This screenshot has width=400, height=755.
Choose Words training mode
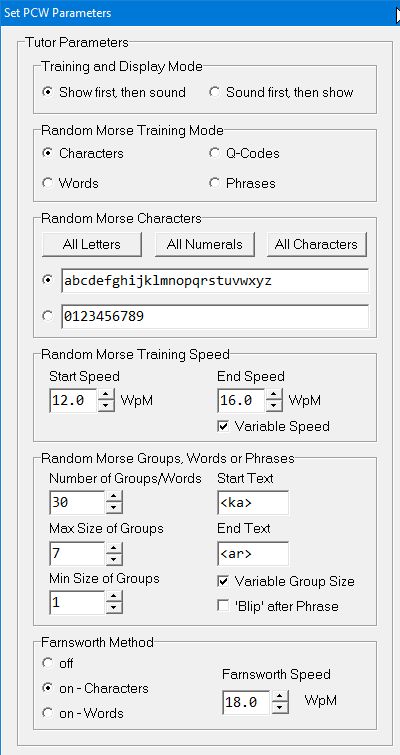[x=70, y=183]
